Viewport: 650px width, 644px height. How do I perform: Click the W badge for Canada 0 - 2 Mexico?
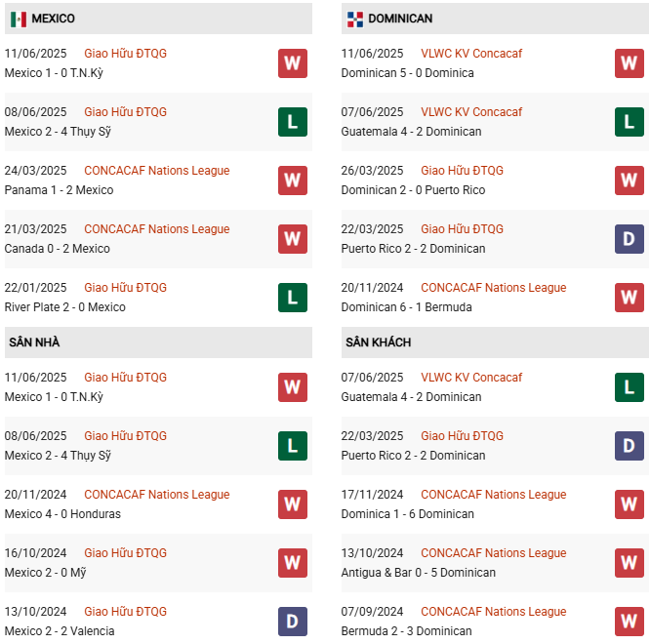coord(292,239)
